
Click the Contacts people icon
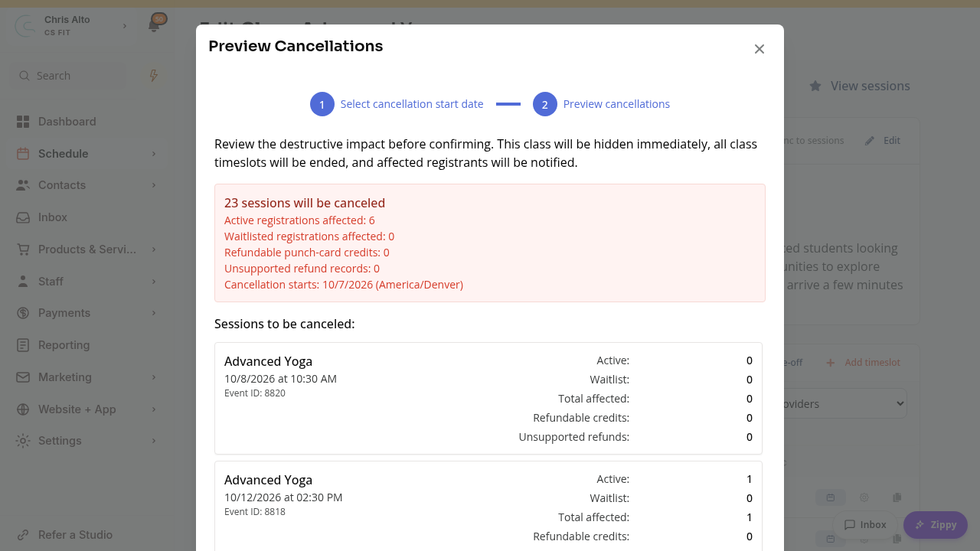[x=23, y=185]
